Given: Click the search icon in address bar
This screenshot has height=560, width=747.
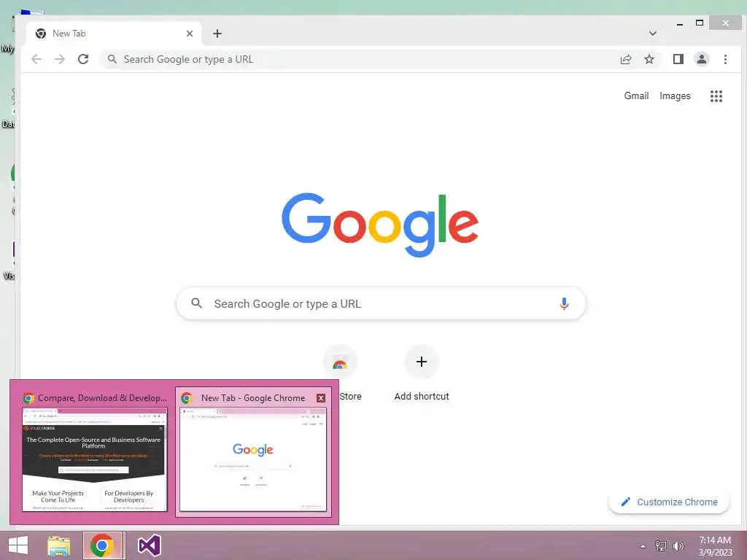Looking at the screenshot, I should point(112,59).
